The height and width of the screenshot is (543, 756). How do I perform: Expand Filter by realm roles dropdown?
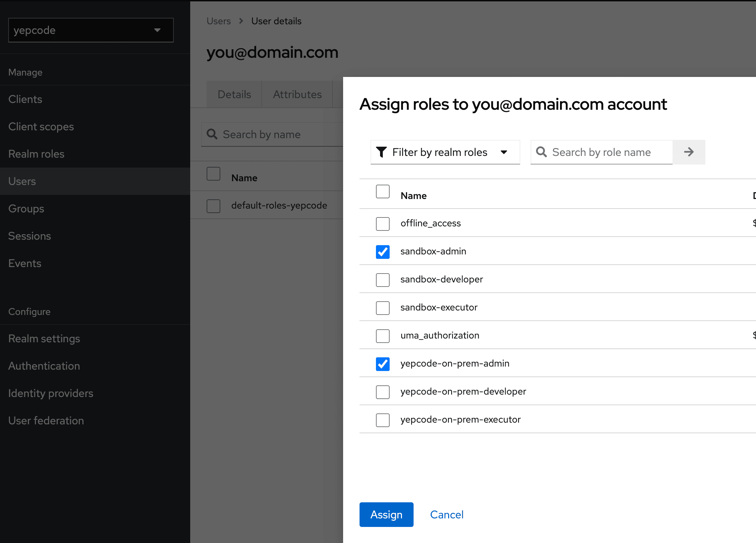(445, 152)
